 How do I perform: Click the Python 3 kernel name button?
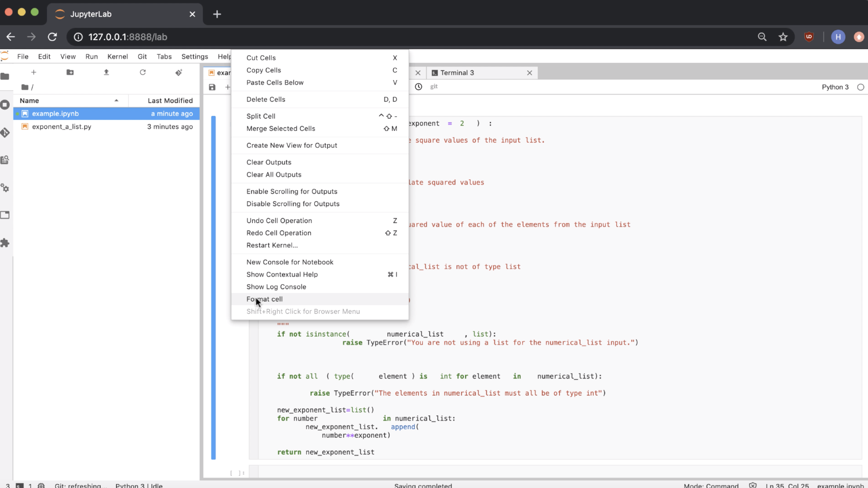[x=835, y=87]
